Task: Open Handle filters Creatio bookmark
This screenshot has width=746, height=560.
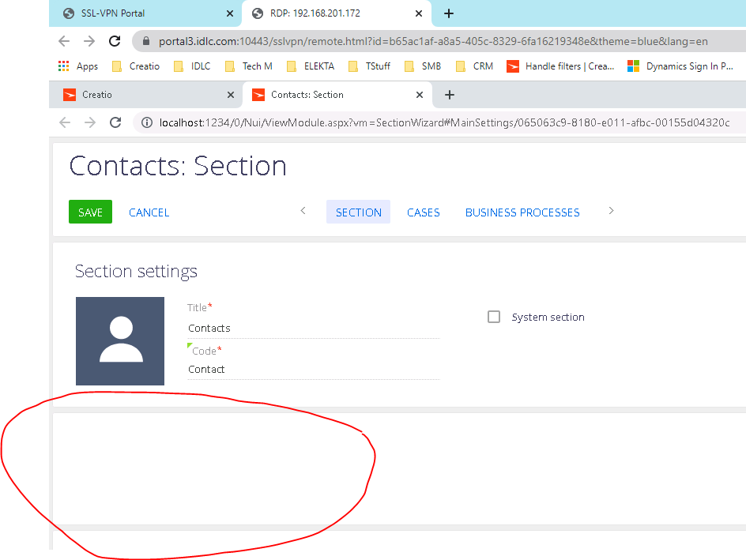Action: coord(560,66)
